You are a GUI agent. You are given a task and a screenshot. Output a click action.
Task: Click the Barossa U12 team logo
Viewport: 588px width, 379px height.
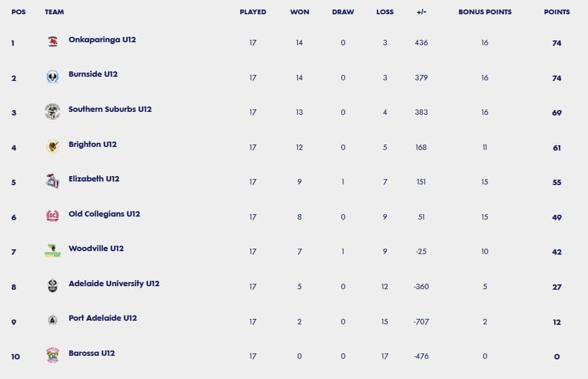click(52, 355)
